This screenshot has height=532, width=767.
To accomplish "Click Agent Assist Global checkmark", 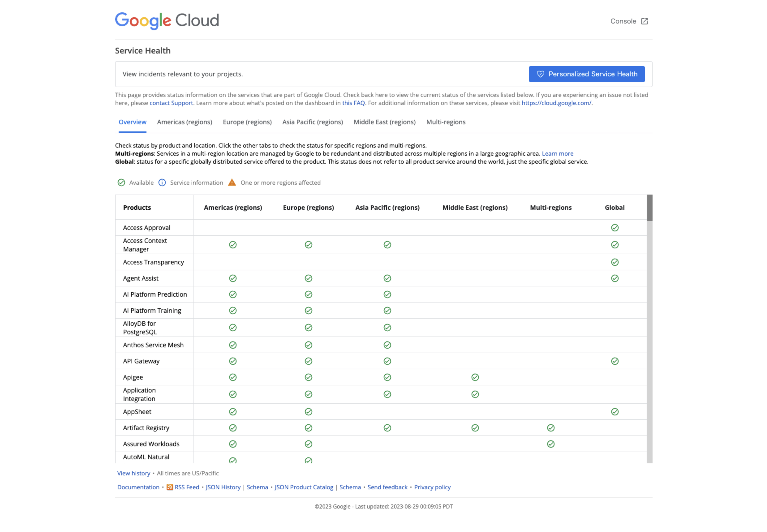I will 615,278.
